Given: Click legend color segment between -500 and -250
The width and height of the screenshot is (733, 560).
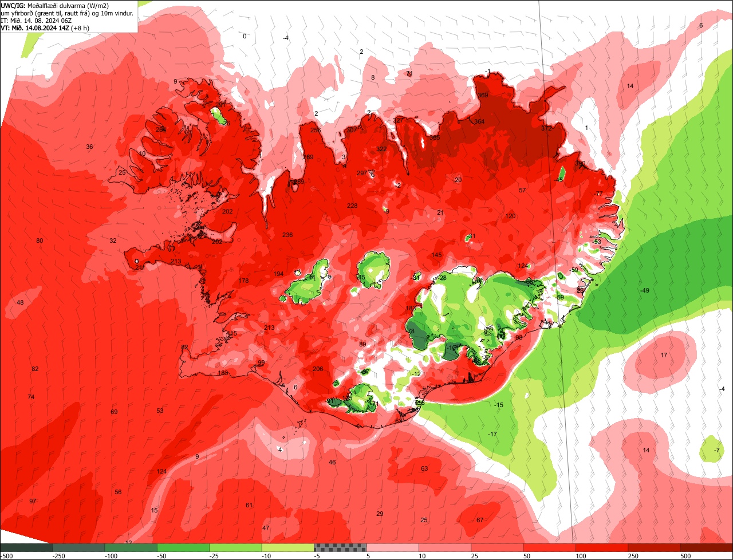Looking at the screenshot, I should 26,547.
